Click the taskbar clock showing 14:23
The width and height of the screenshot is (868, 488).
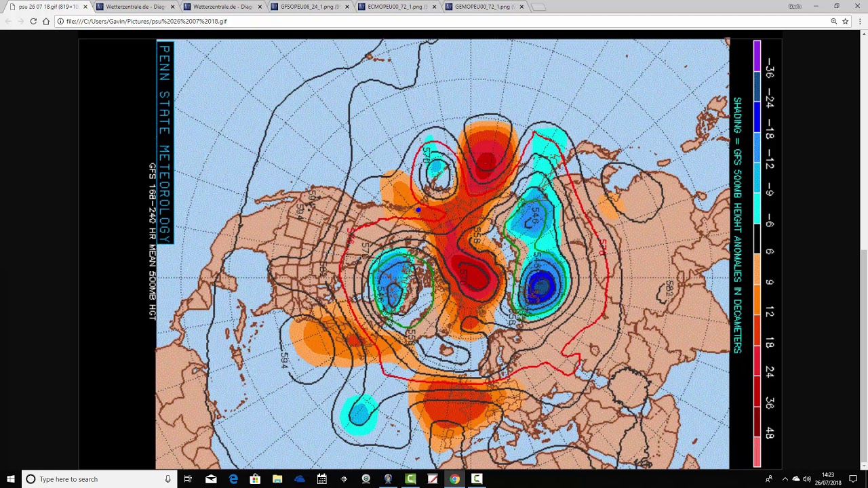click(x=828, y=479)
